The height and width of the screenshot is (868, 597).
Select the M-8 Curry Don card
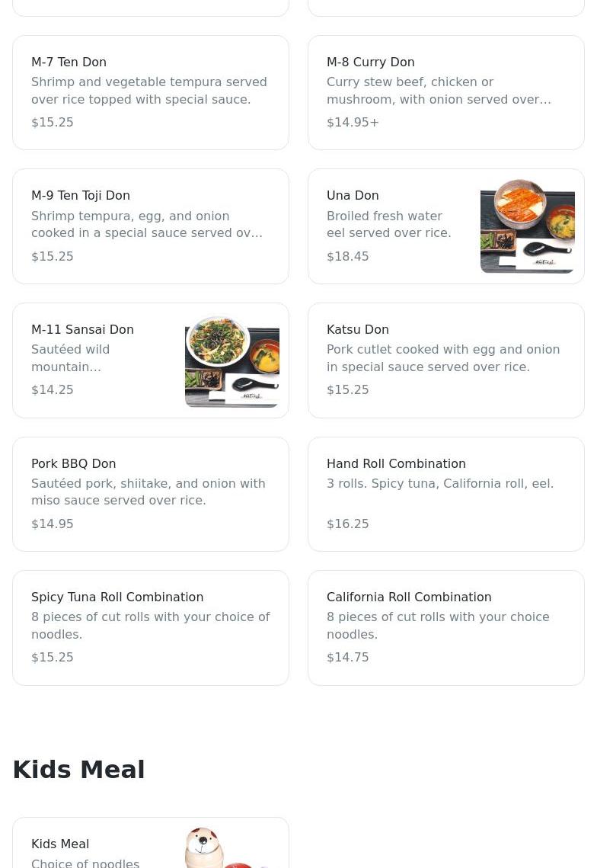click(445, 92)
